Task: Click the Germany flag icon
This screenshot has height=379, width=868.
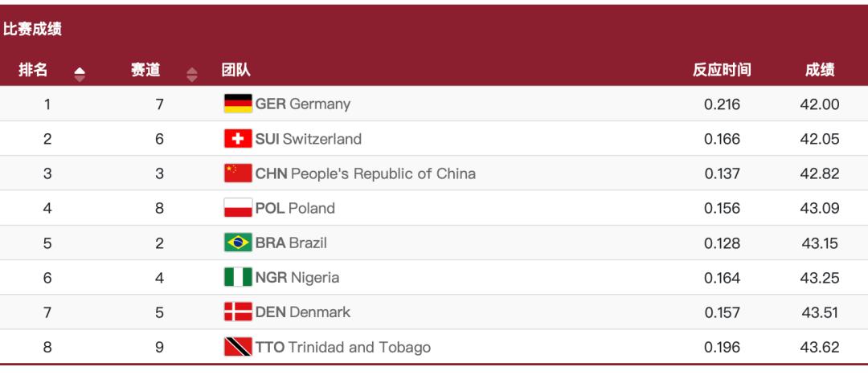Action: pos(238,104)
